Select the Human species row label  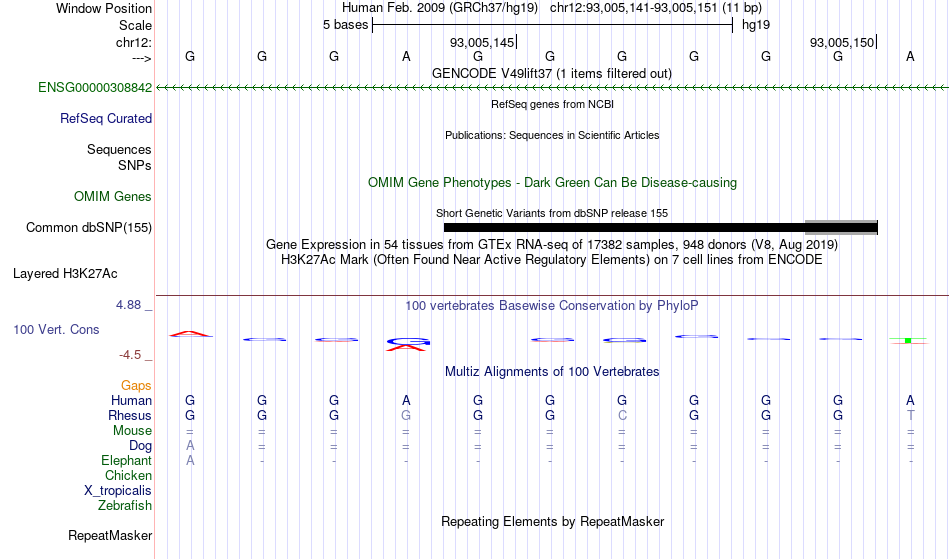click(131, 401)
